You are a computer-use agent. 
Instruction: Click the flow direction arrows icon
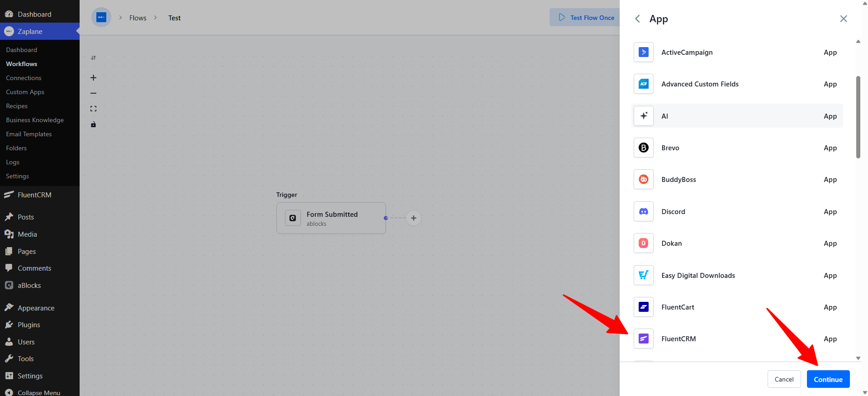(x=93, y=57)
